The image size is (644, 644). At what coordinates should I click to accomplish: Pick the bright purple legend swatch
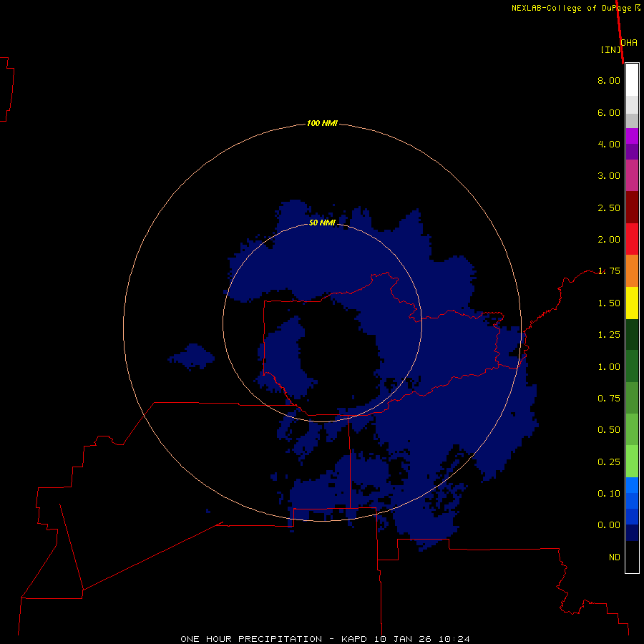[x=632, y=136]
